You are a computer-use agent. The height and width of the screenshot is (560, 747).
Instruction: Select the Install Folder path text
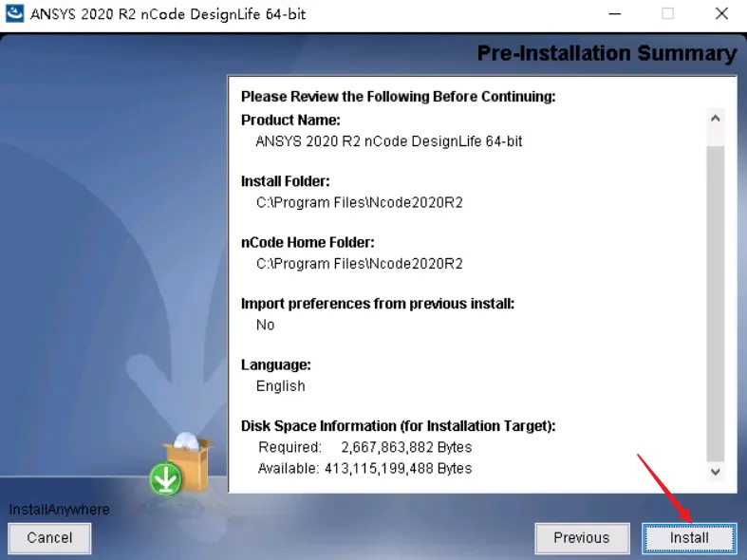coord(359,203)
